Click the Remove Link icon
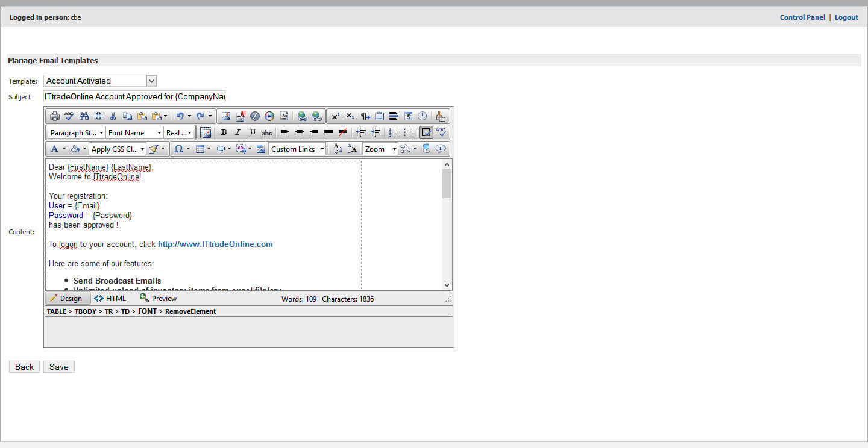This screenshot has height=448, width=868. (317, 116)
